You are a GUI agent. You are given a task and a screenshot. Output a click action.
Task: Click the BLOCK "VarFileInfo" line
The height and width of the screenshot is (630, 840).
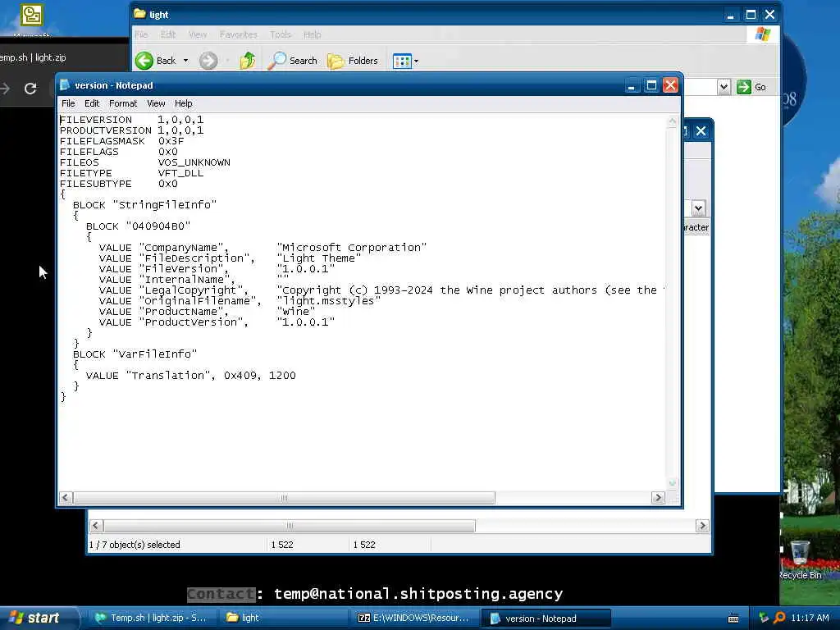[x=135, y=354]
